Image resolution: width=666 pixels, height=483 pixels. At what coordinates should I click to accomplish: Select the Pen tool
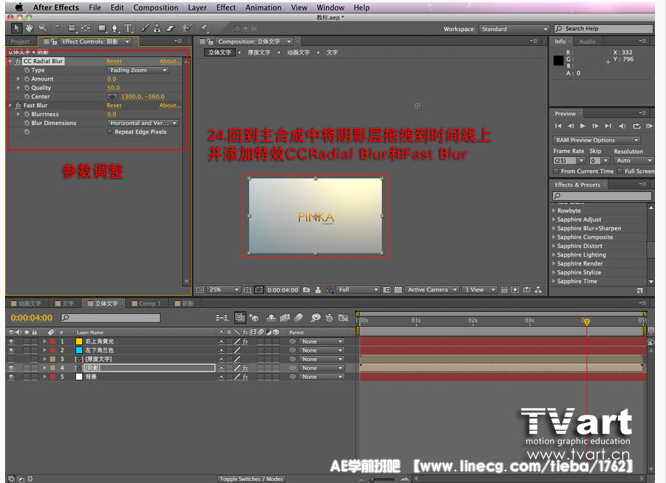point(115,28)
